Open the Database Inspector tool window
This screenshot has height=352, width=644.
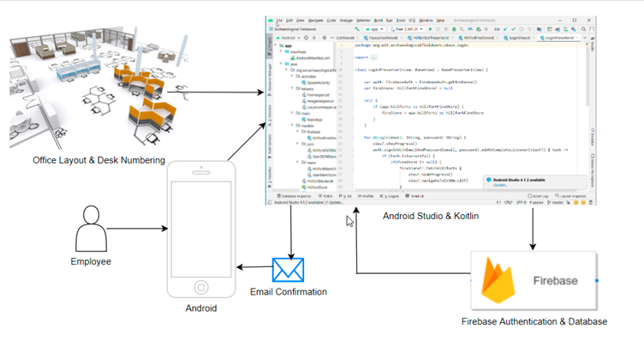(x=294, y=196)
